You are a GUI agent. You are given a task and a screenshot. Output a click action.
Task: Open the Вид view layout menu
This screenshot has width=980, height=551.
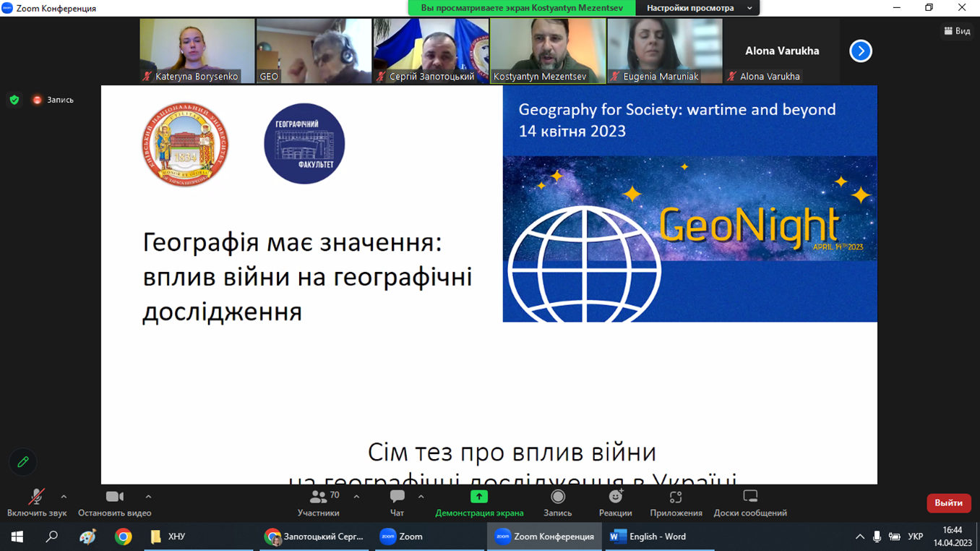pos(957,31)
